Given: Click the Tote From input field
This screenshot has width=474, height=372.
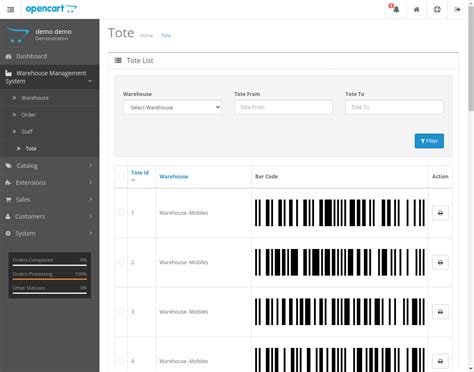Looking at the screenshot, I should click(x=283, y=107).
